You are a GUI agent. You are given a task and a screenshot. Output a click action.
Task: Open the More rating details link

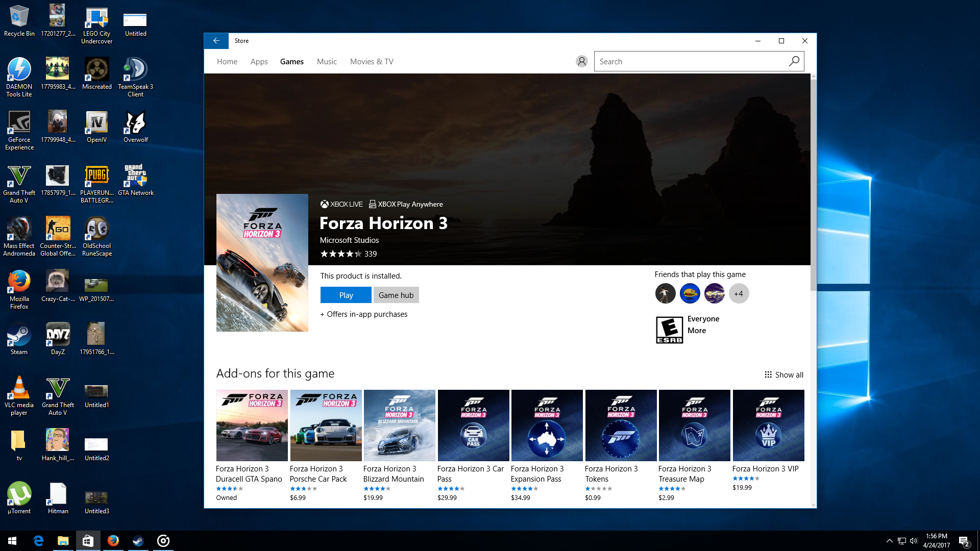pos(697,330)
